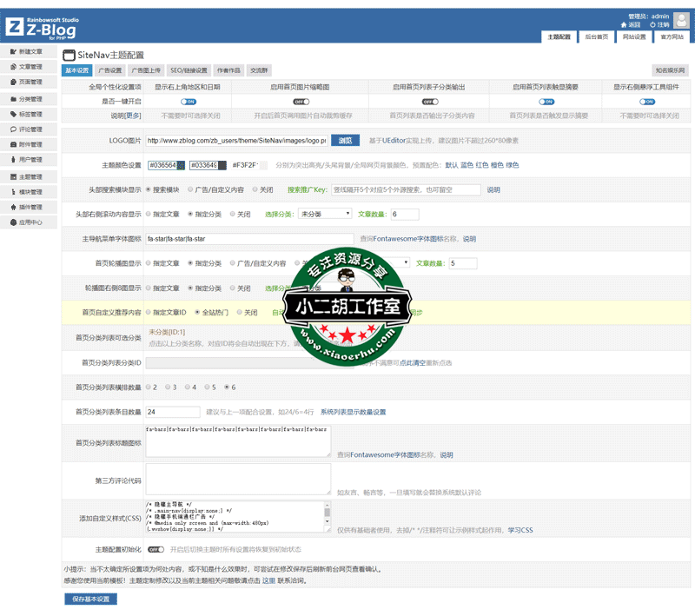The width and height of the screenshot is (695, 616).
Task: Click the 返回 home icon in header
Action: click(624, 23)
